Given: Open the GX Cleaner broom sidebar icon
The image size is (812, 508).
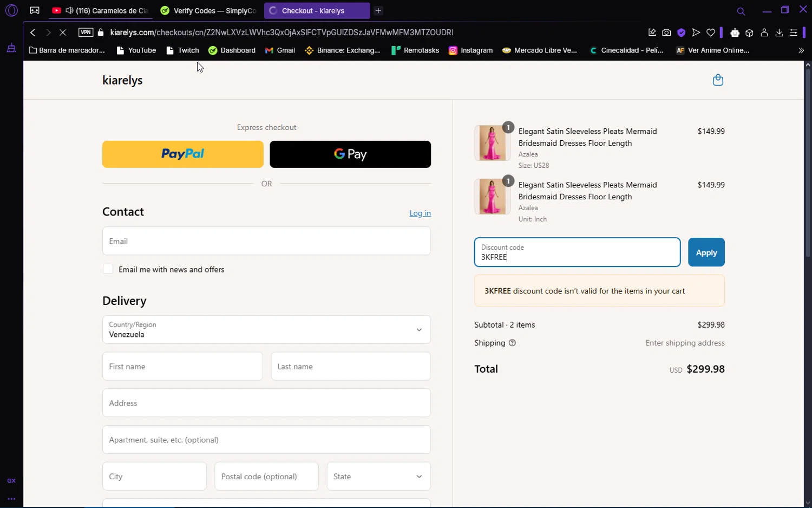Looking at the screenshot, I should 11,49.
